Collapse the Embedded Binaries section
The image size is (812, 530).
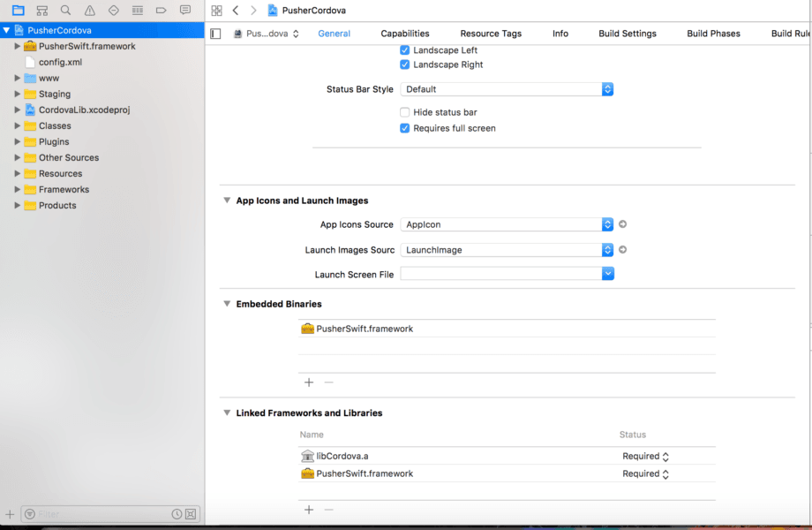click(x=227, y=304)
